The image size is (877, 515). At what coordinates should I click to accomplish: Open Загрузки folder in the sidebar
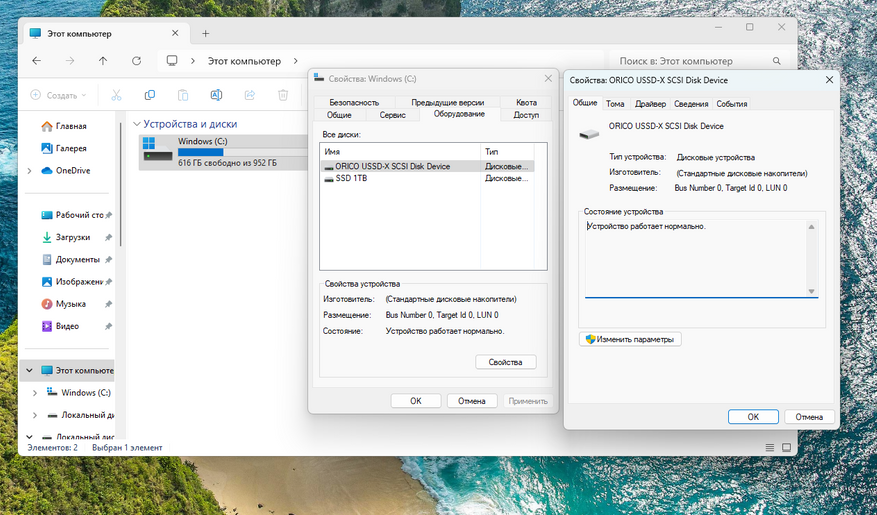pyautogui.click(x=73, y=237)
